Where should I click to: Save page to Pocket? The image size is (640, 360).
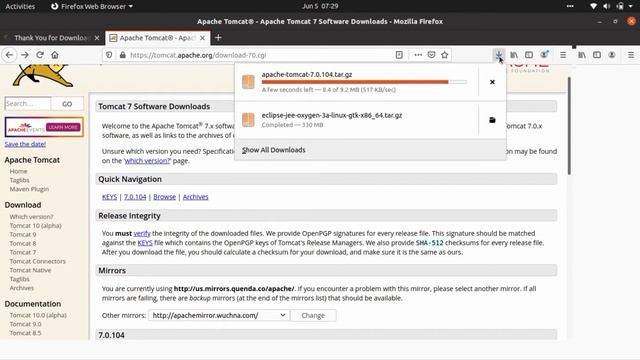click(x=431, y=55)
